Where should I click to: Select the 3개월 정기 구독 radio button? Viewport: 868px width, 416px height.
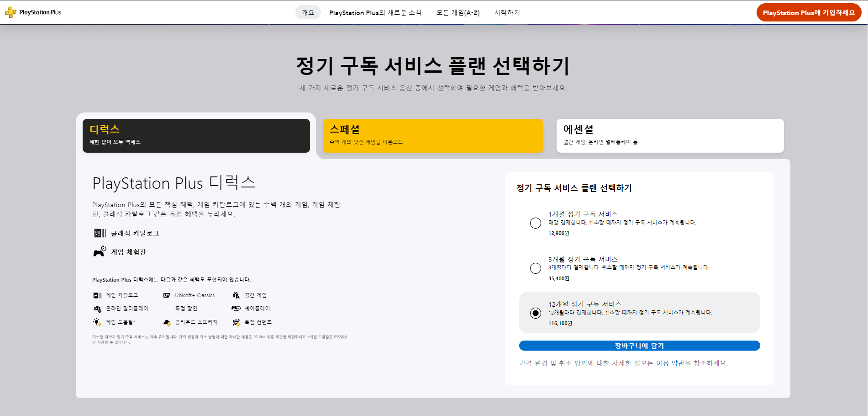coord(536,268)
